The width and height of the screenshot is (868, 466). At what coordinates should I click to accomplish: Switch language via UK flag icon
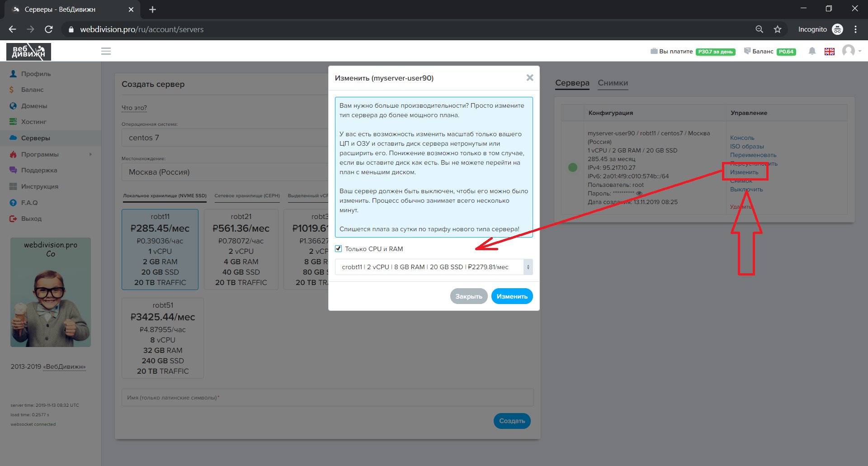pyautogui.click(x=829, y=52)
